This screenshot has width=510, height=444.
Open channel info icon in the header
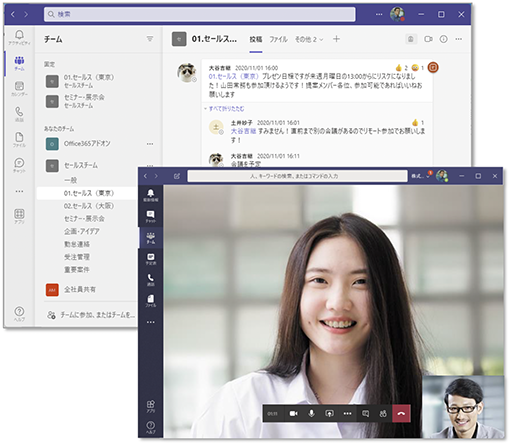[x=443, y=39]
